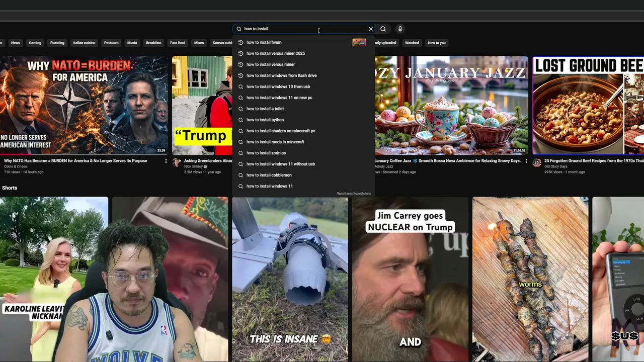644x362 pixels.
Task: Open the 'Trump' Greenlanders video thumbnail
Action: [202, 105]
